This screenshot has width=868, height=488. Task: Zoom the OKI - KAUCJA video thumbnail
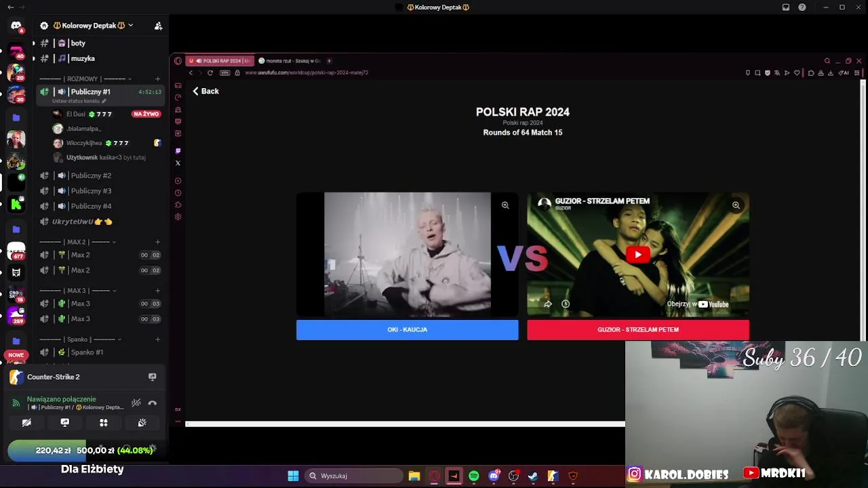coord(505,205)
